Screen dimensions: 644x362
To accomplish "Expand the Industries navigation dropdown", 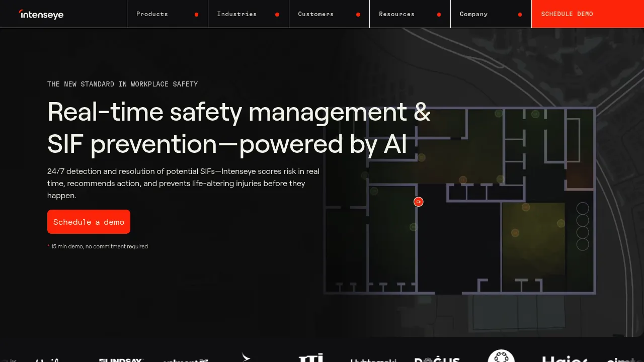I will point(249,14).
